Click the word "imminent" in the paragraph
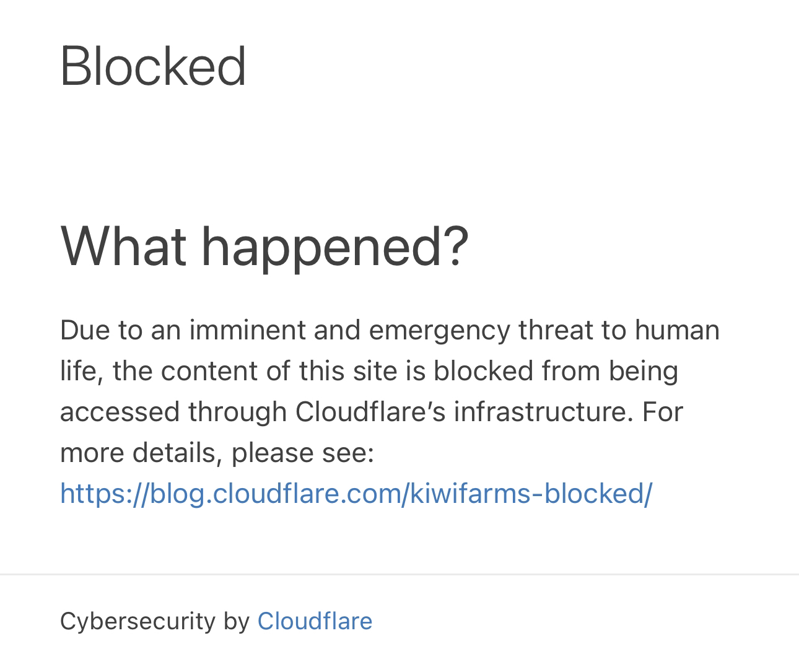 (x=247, y=329)
